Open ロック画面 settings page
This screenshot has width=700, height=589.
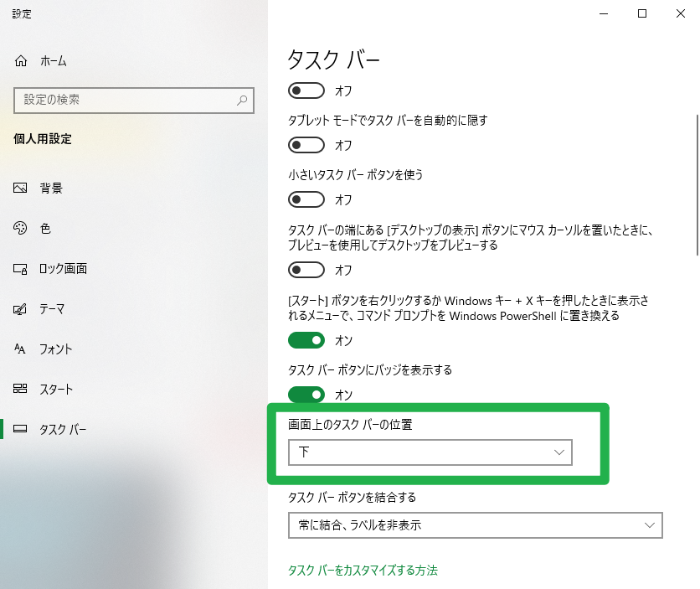[x=63, y=268]
